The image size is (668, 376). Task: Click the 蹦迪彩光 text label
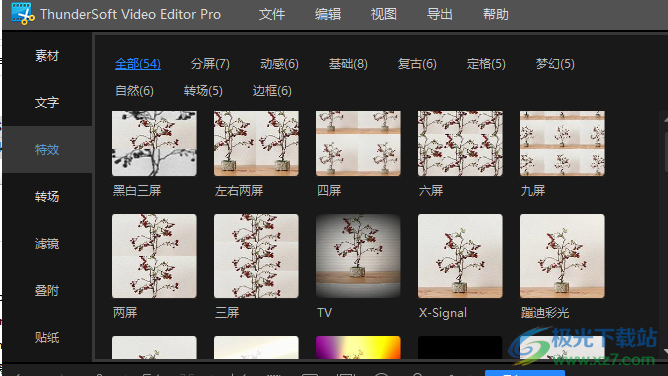[x=544, y=313]
